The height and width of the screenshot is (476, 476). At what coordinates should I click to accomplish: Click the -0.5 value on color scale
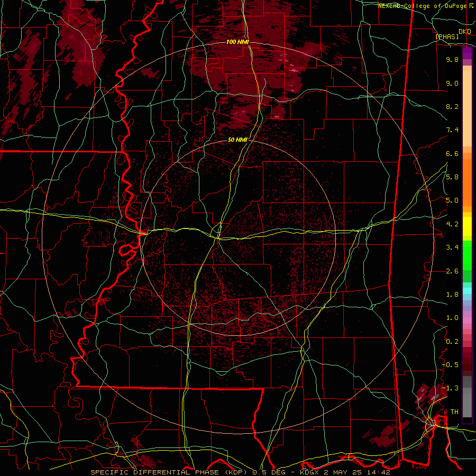point(450,365)
